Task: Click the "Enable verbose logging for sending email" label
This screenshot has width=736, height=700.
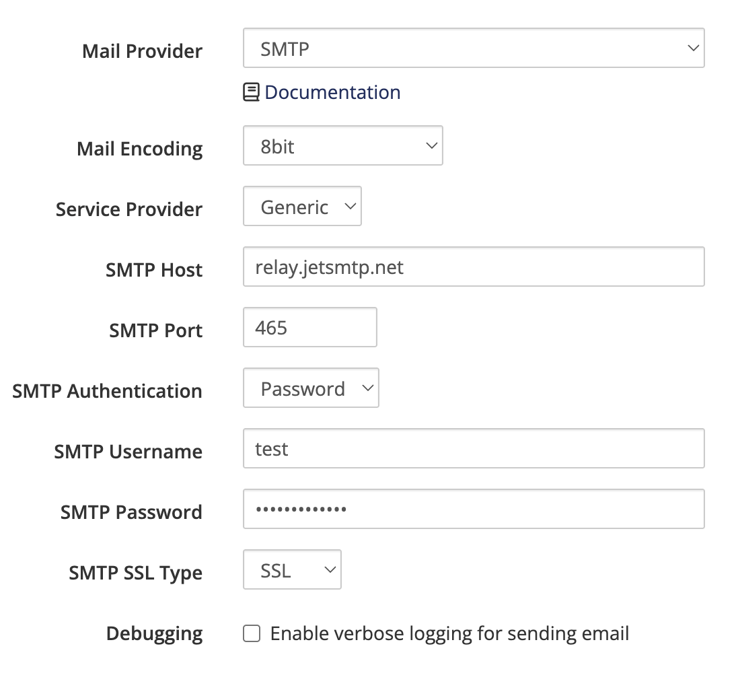Action: coord(449,633)
